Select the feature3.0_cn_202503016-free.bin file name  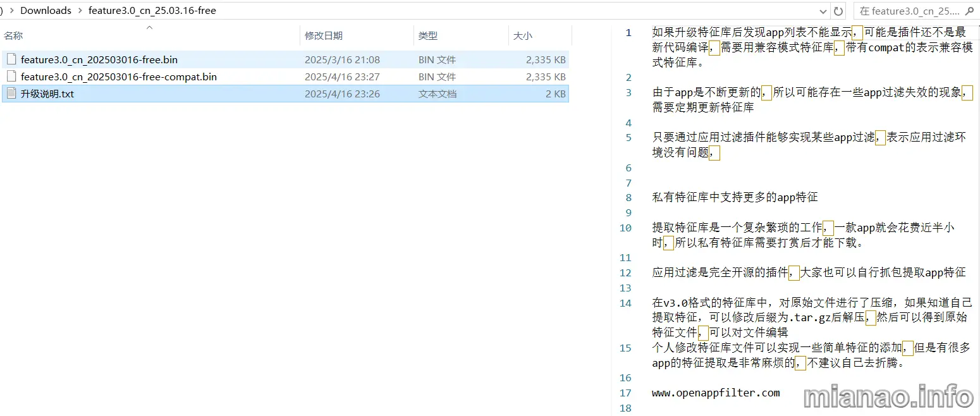click(99, 60)
